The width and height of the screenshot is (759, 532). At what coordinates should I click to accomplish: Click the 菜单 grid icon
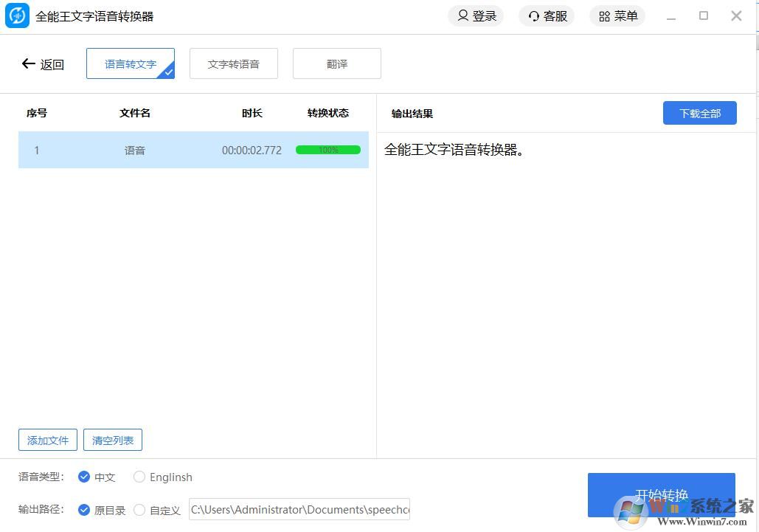tap(603, 15)
